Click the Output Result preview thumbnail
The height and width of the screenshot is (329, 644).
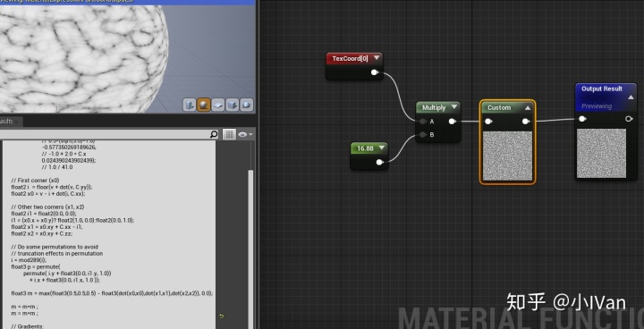click(601, 153)
